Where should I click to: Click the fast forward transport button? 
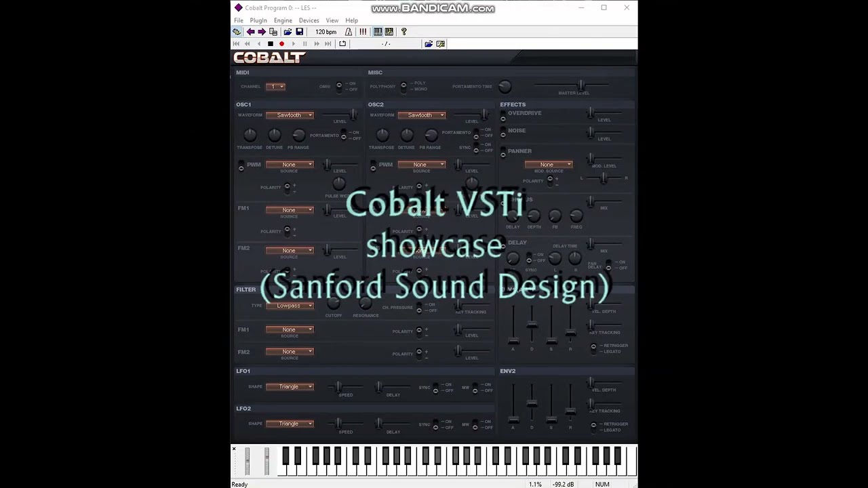click(316, 44)
